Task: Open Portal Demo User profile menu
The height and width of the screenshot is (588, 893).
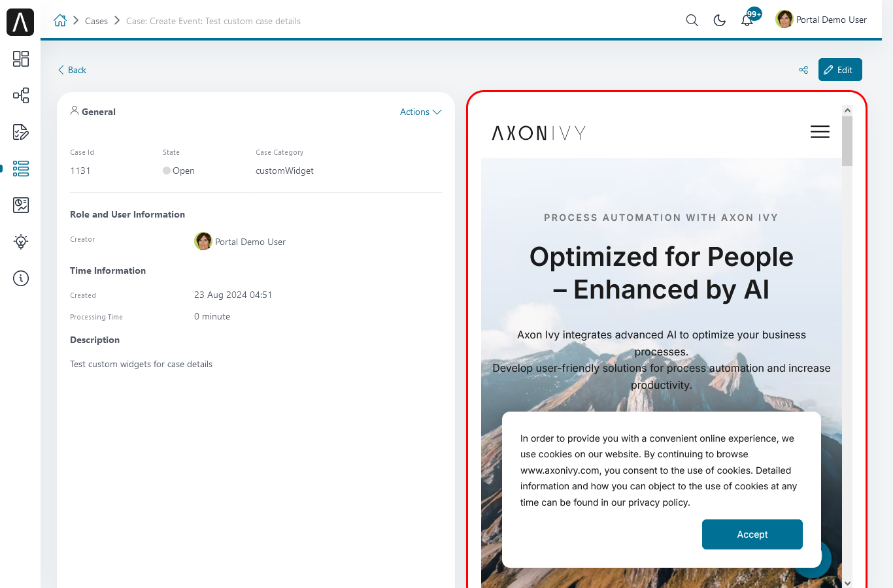Action: [x=821, y=20]
